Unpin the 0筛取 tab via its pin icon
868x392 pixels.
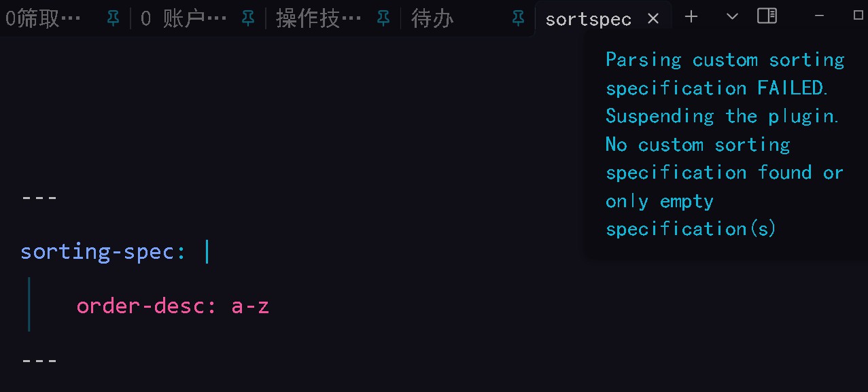coord(113,18)
